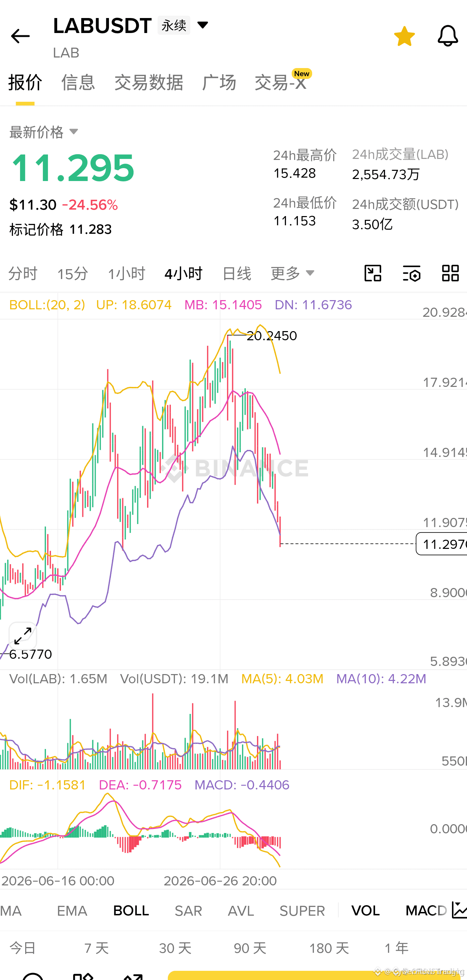Switch to the 信息 tab
This screenshot has width=467, height=980.
78,83
